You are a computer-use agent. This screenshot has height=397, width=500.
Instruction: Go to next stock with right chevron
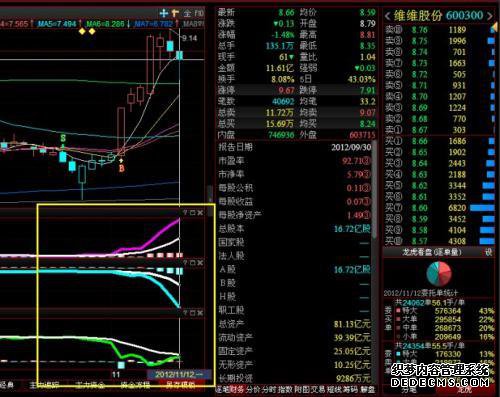pyautogui.click(x=489, y=16)
